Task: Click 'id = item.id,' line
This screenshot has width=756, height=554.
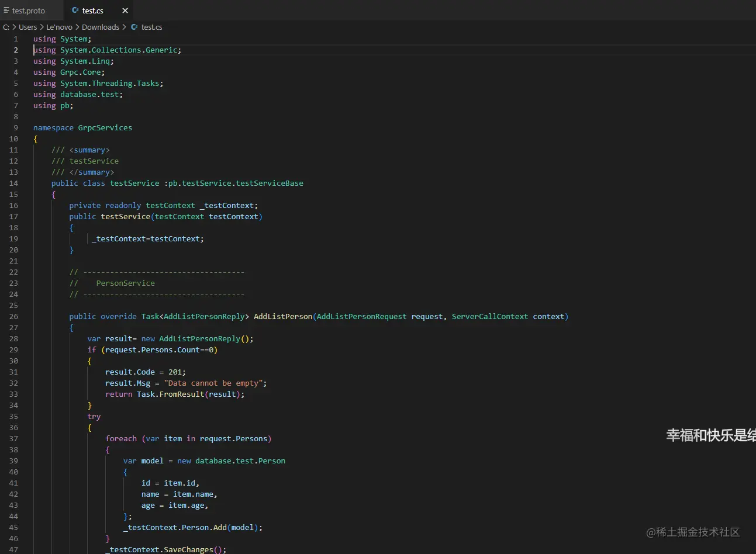Action: (x=170, y=483)
